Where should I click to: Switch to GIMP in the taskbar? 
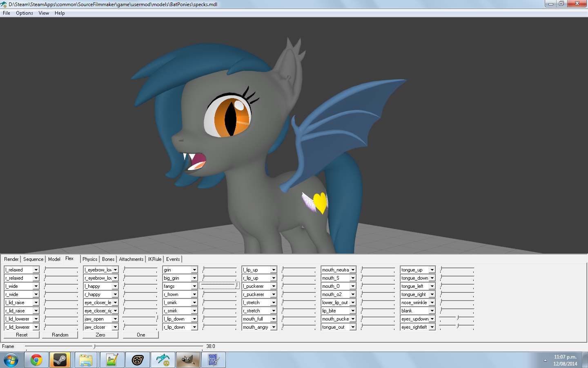tap(188, 360)
